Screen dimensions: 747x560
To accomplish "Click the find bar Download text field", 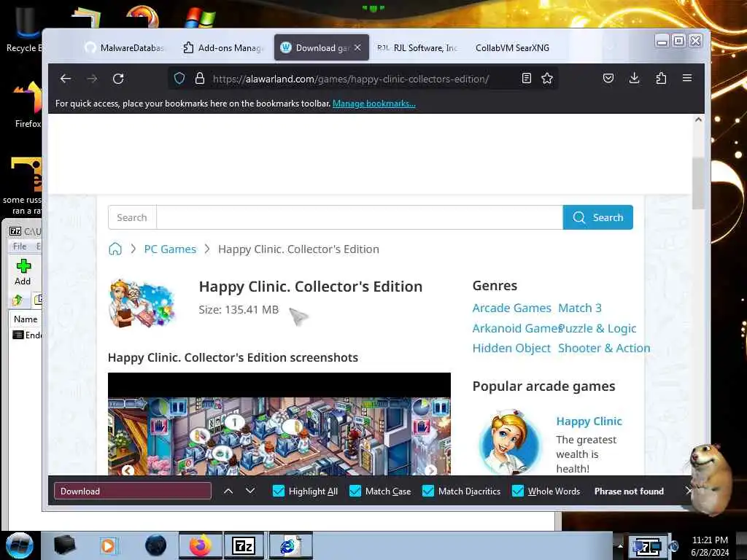I will [x=133, y=491].
